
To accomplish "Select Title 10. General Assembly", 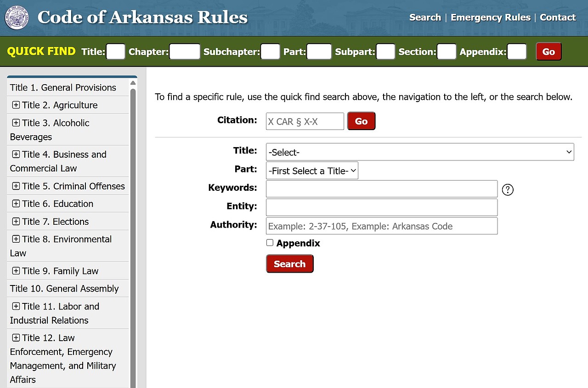I will (64, 288).
